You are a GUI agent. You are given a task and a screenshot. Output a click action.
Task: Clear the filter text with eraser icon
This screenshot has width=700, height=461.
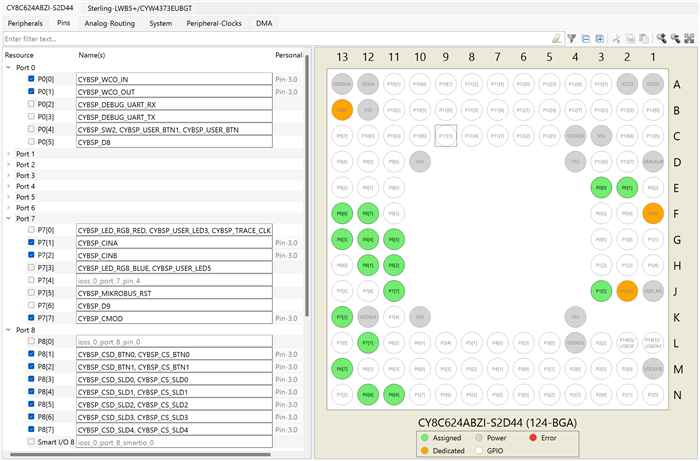[556, 38]
